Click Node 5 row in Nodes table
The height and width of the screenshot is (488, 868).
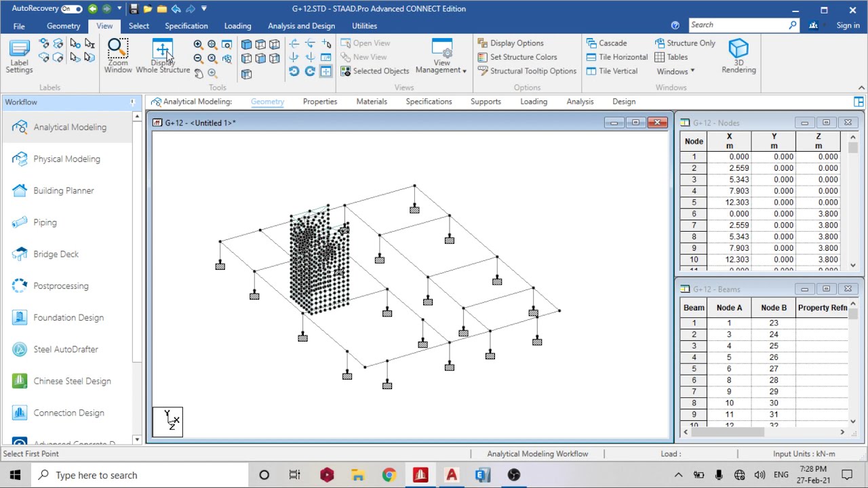click(761, 202)
